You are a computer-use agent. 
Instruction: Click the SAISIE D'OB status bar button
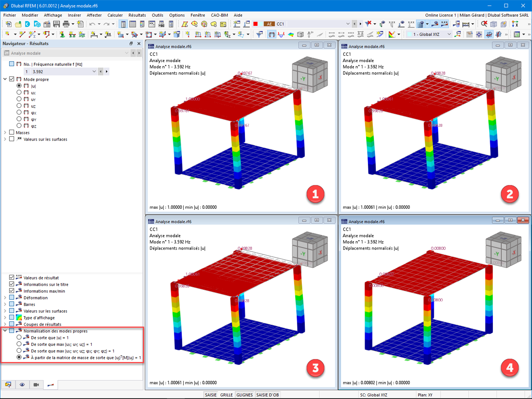[268, 395]
